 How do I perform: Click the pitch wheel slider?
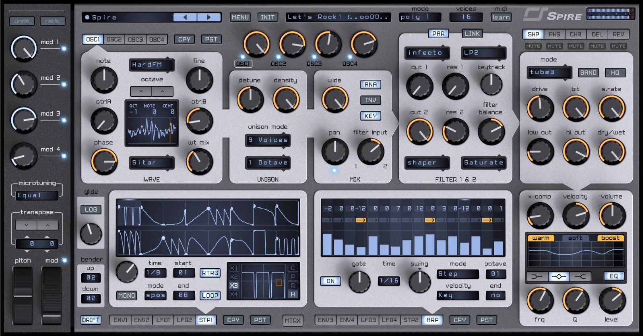tap(23, 295)
